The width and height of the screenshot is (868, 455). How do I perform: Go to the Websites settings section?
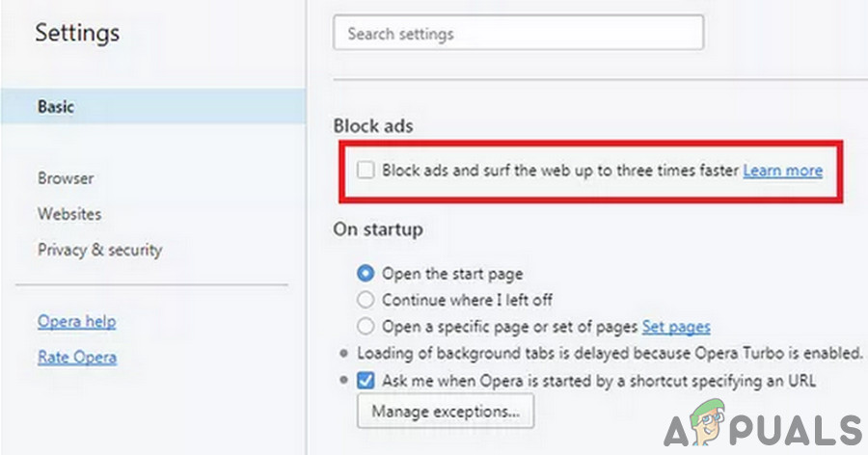click(x=69, y=214)
